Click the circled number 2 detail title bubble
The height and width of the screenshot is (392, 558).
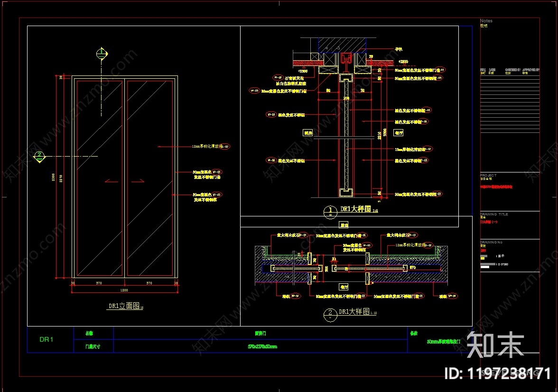(330, 314)
